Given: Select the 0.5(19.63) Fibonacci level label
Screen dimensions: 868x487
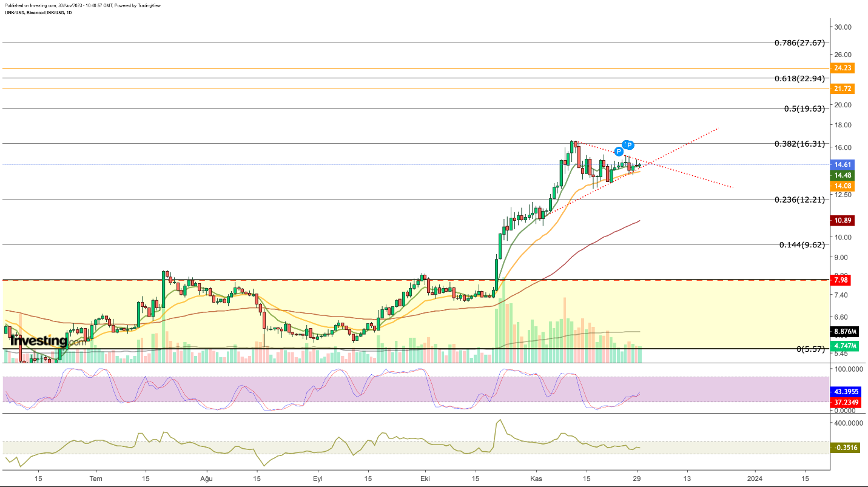Looking at the screenshot, I should pyautogui.click(x=804, y=109).
